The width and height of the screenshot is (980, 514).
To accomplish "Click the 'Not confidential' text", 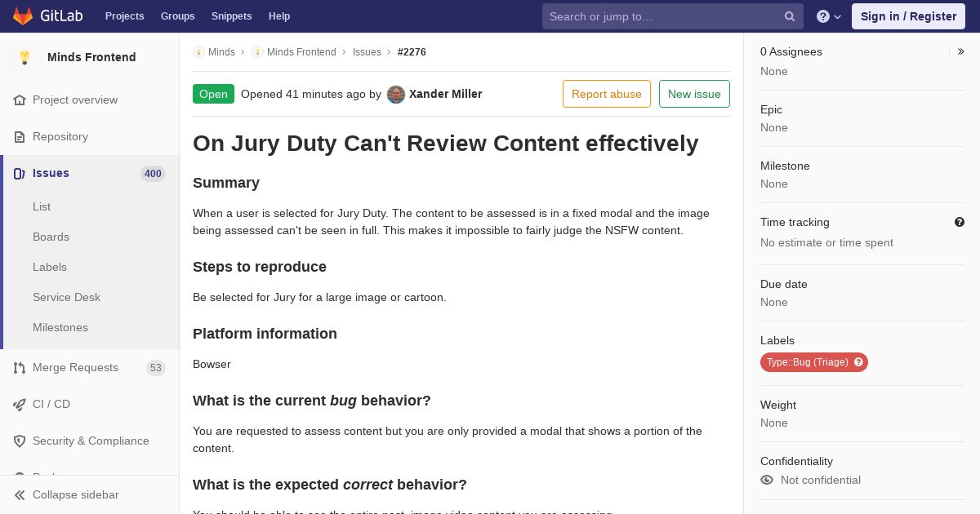I will (x=821, y=480).
